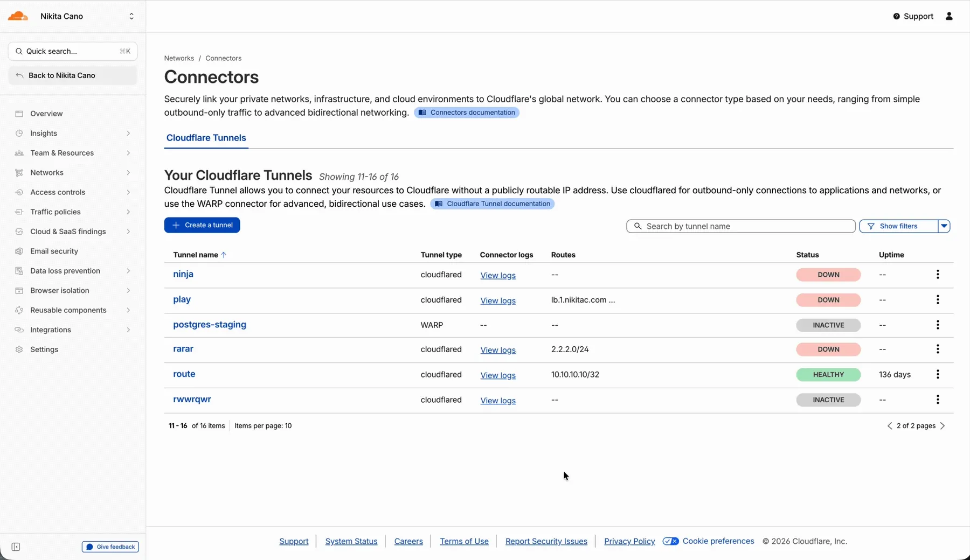The width and height of the screenshot is (970, 560).
Task: Click the Cloudflare logo
Action: [x=17, y=16]
